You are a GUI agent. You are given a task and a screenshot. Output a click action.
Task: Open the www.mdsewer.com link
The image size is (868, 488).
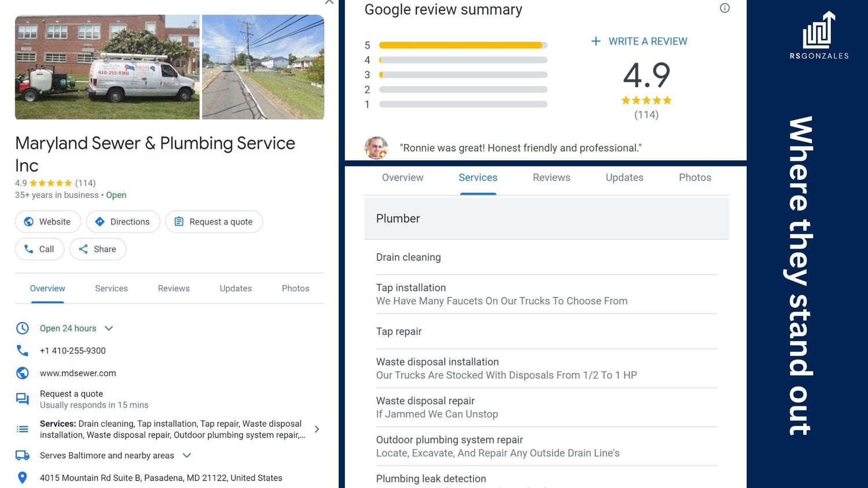78,373
